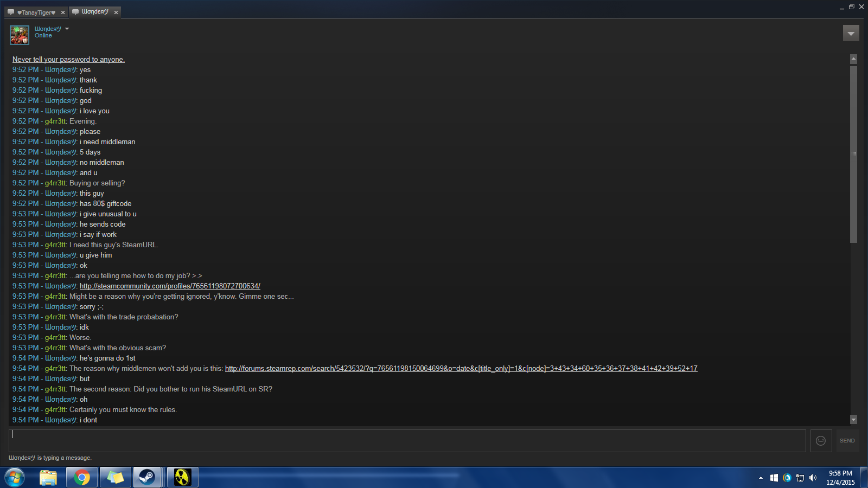Show hidden system tray icons arrow
The width and height of the screenshot is (868, 488).
click(x=761, y=478)
